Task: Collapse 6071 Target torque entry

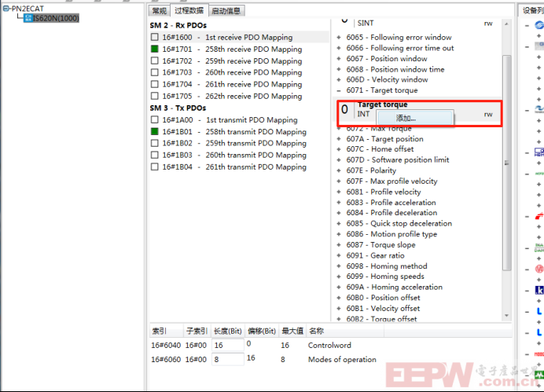Action: (x=339, y=90)
